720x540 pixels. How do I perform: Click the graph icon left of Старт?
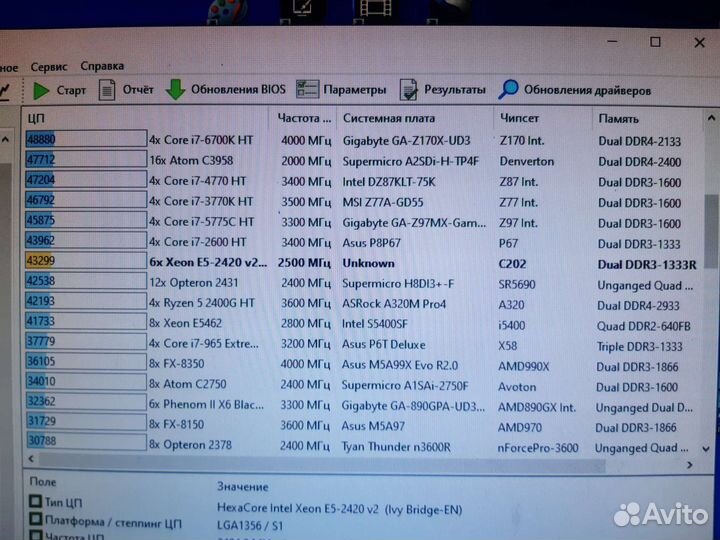(x=5, y=90)
